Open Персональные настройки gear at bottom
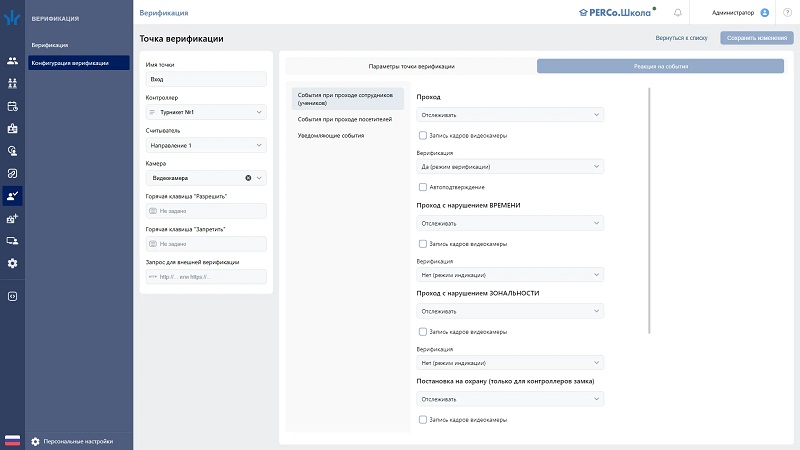 (x=36, y=441)
